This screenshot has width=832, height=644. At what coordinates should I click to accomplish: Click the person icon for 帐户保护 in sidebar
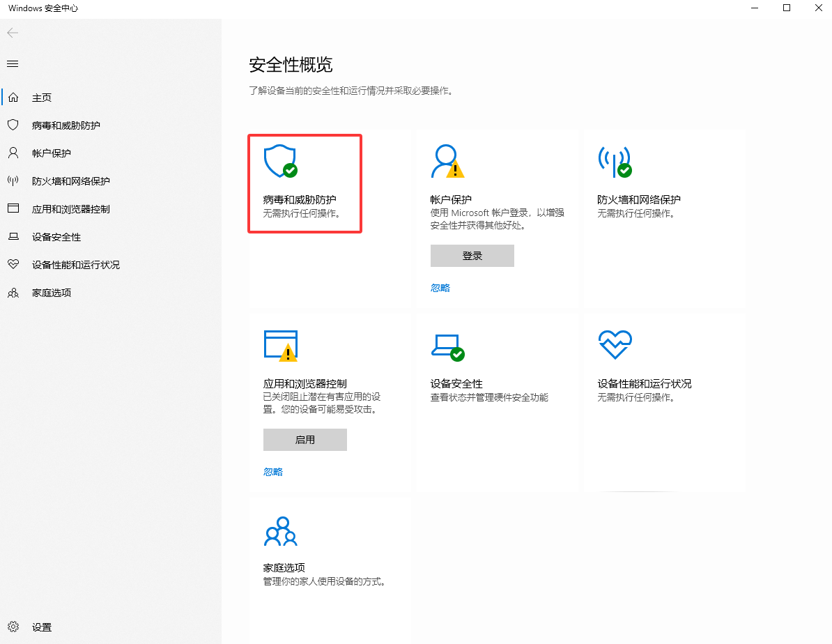[13, 153]
